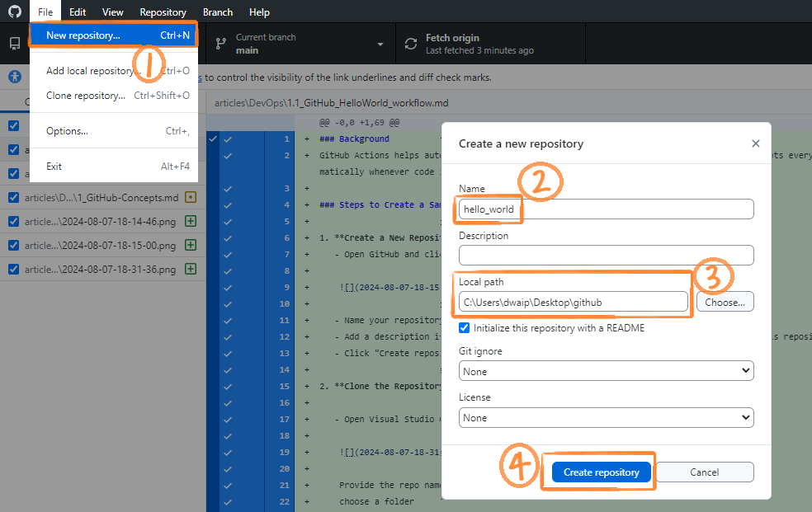Image resolution: width=812 pixels, height=512 pixels.
Task: Toggle the include checkmark for diff line 2
Action: tap(227, 156)
